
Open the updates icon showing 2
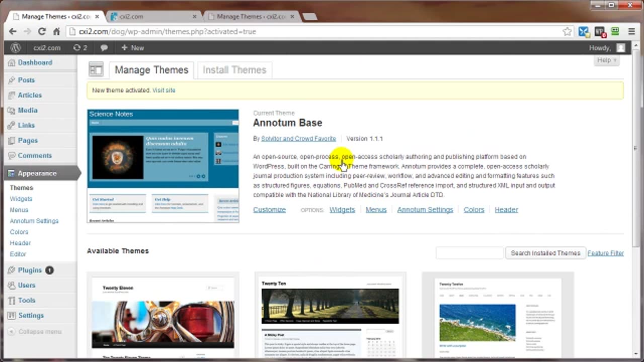[x=80, y=48]
